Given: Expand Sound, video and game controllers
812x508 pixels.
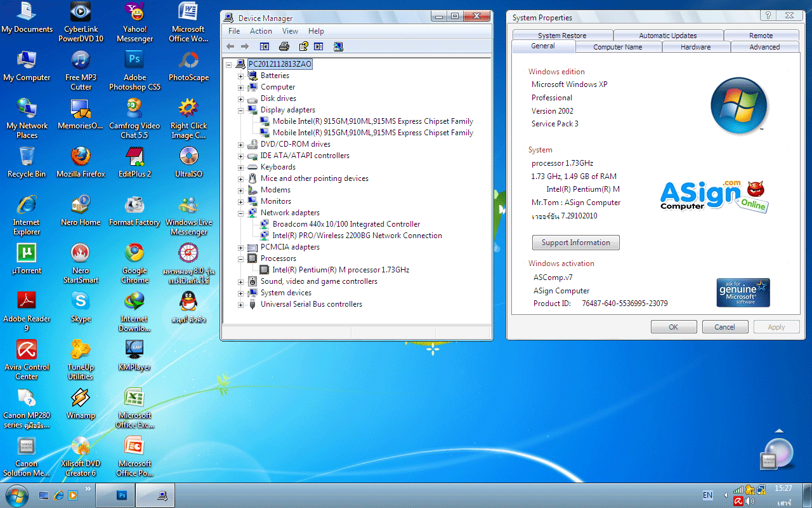Looking at the screenshot, I should [x=240, y=281].
